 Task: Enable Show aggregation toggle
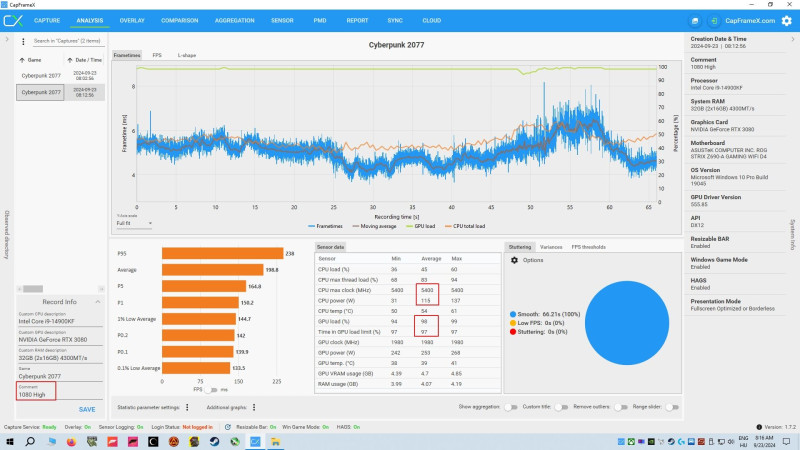click(x=511, y=407)
